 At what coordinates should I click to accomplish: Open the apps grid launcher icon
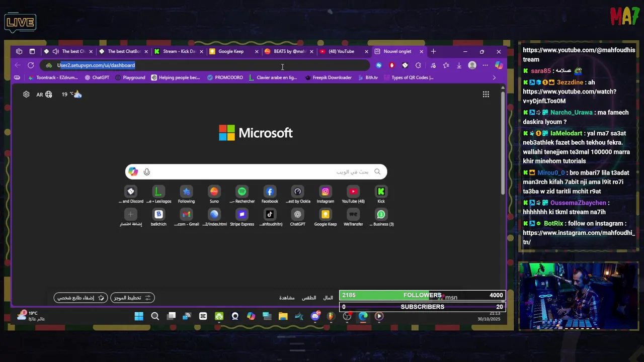(x=486, y=94)
